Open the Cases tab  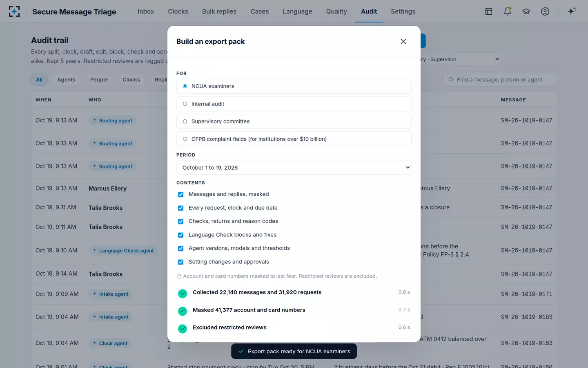pos(260,11)
